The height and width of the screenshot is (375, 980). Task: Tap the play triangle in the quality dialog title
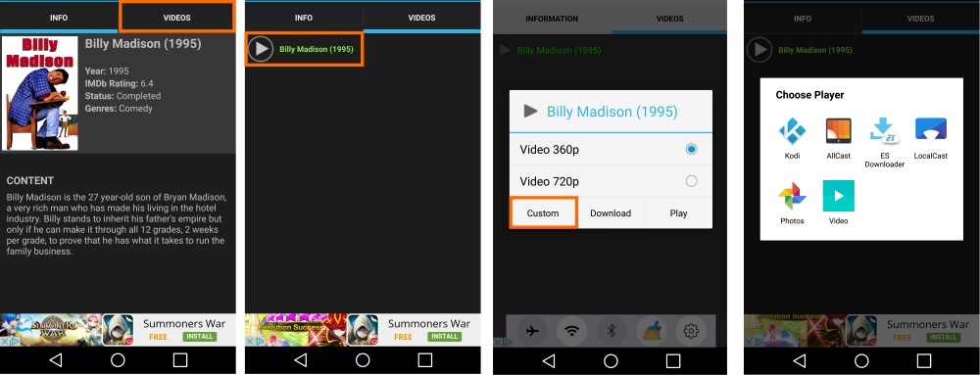point(530,112)
